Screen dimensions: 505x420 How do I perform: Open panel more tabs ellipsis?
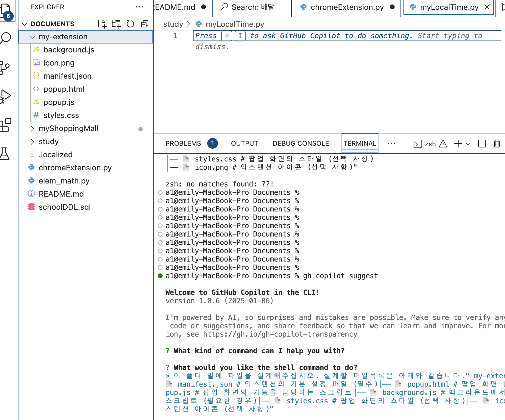tap(392, 143)
